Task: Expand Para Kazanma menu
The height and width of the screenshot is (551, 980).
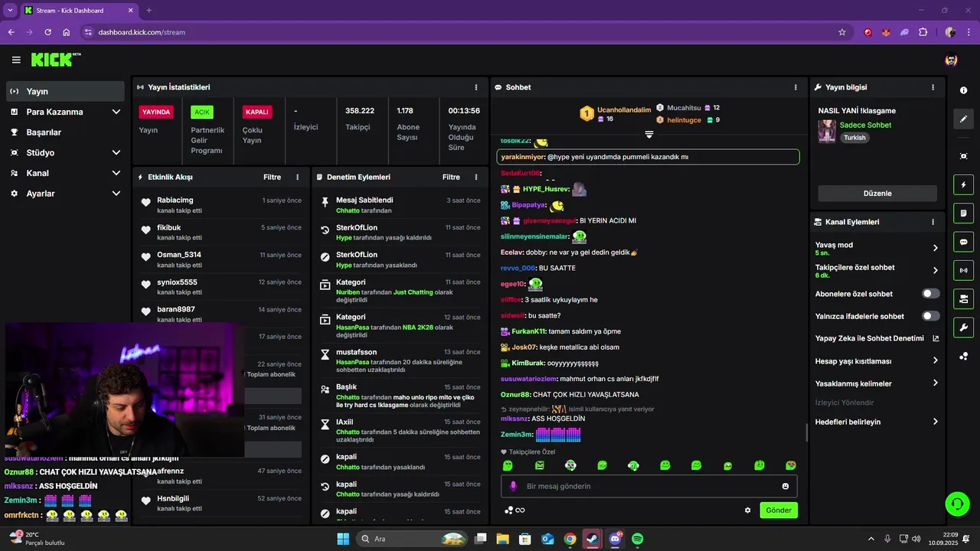Action: click(x=116, y=112)
